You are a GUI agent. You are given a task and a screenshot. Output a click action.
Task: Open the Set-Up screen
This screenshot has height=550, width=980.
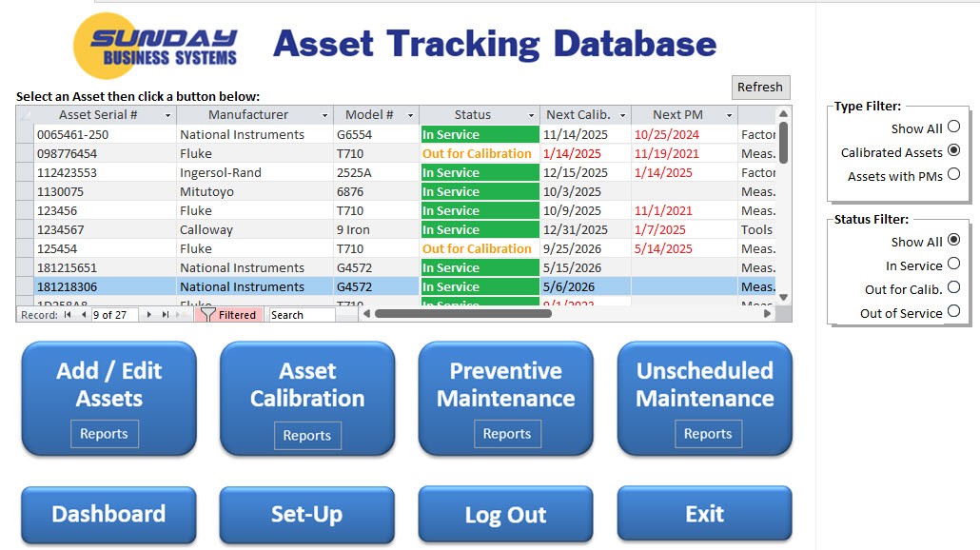click(x=306, y=515)
